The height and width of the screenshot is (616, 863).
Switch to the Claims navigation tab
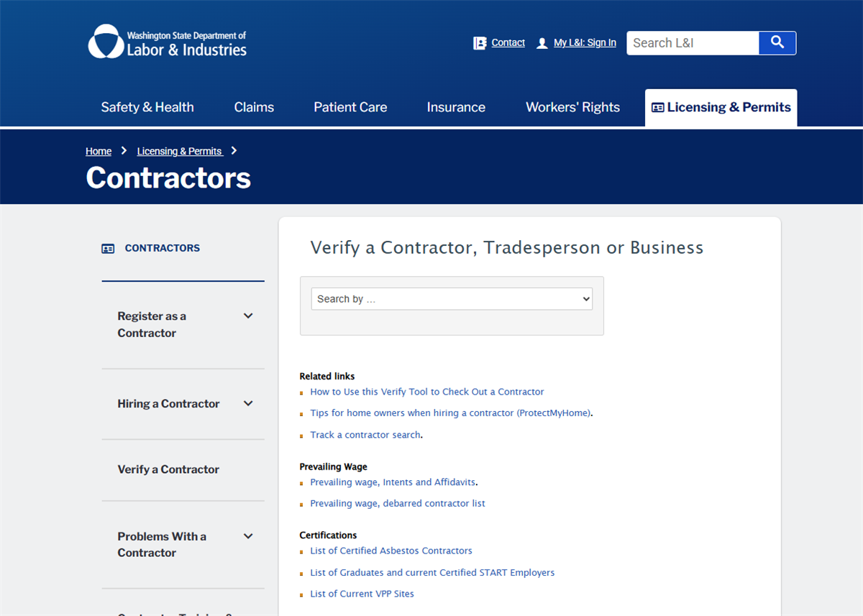tap(254, 106)
